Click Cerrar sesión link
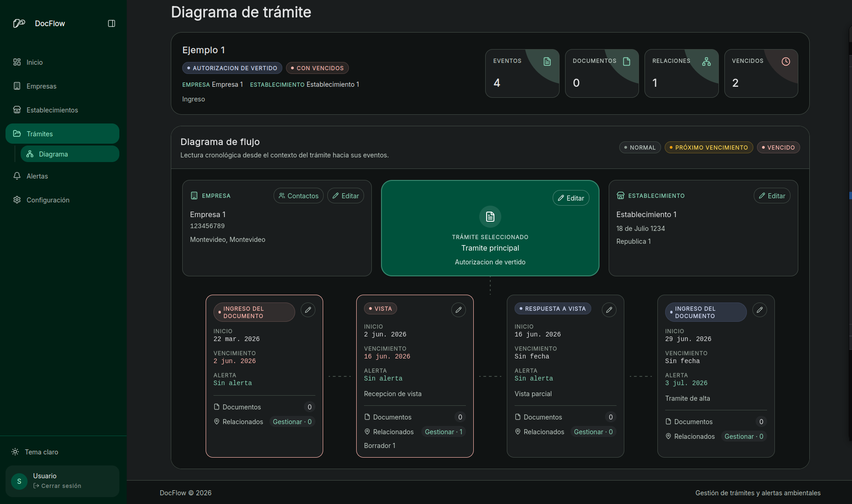This screenshot has height=504, width=852. (x=57, y=486)
